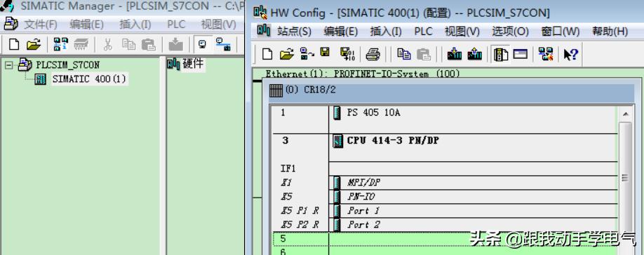
Task: Click S7 Memory Card icon in SIMATIC Manager
Action: tap(82, 44)
